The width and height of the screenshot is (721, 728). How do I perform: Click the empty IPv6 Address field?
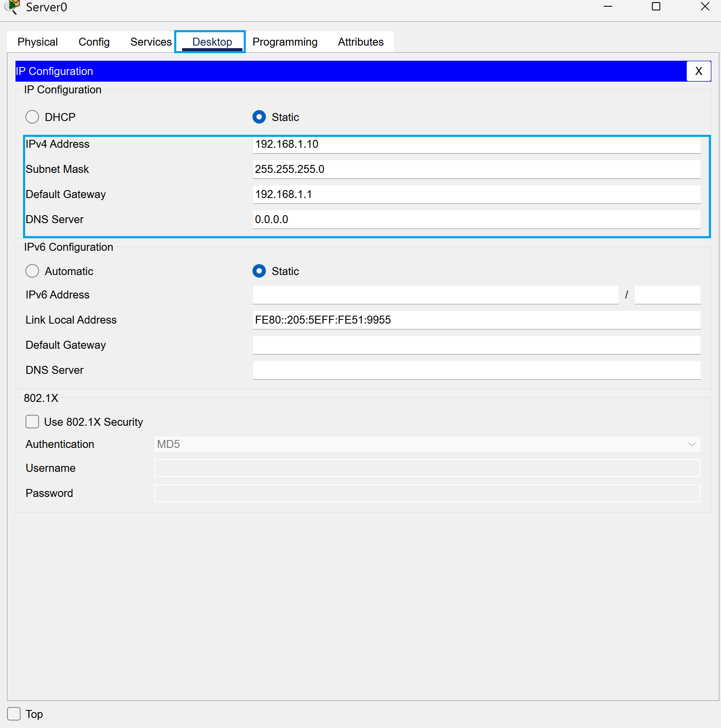[x=435, y=295]
